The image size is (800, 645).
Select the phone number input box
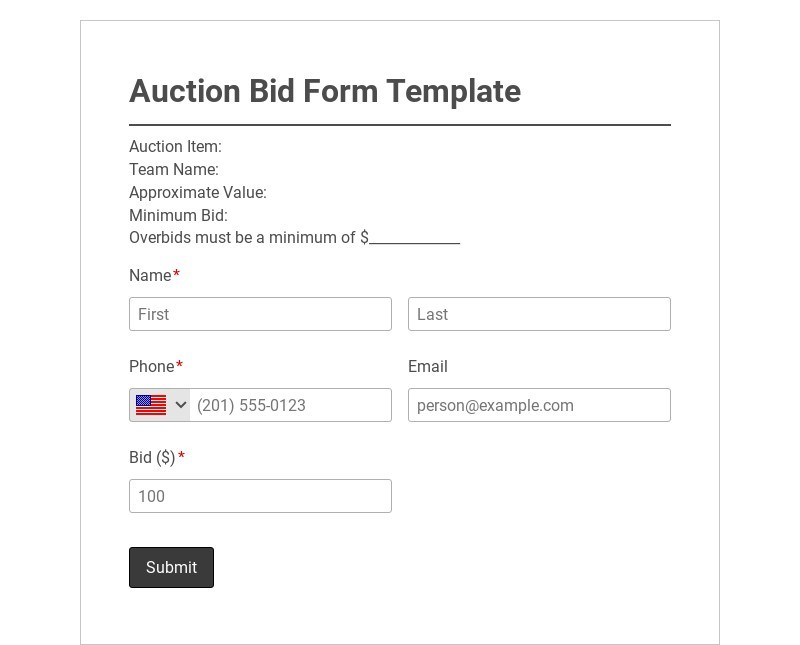tap(290, 405)
